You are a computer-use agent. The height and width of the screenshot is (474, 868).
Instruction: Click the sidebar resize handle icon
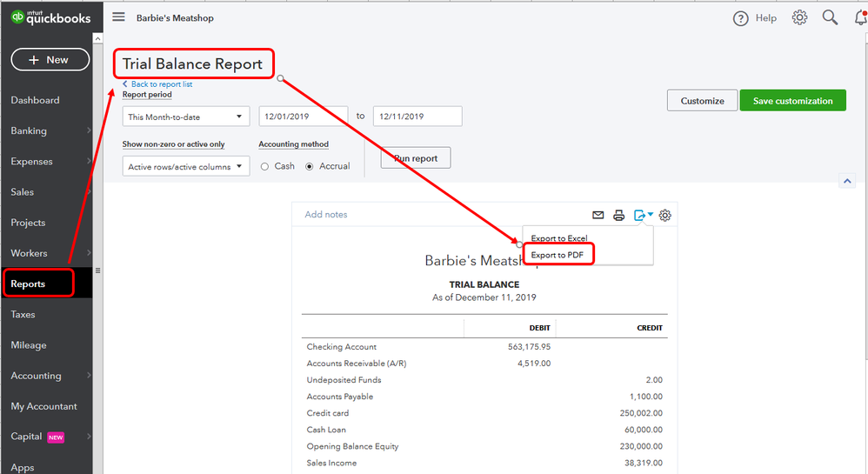click(98, 270)
